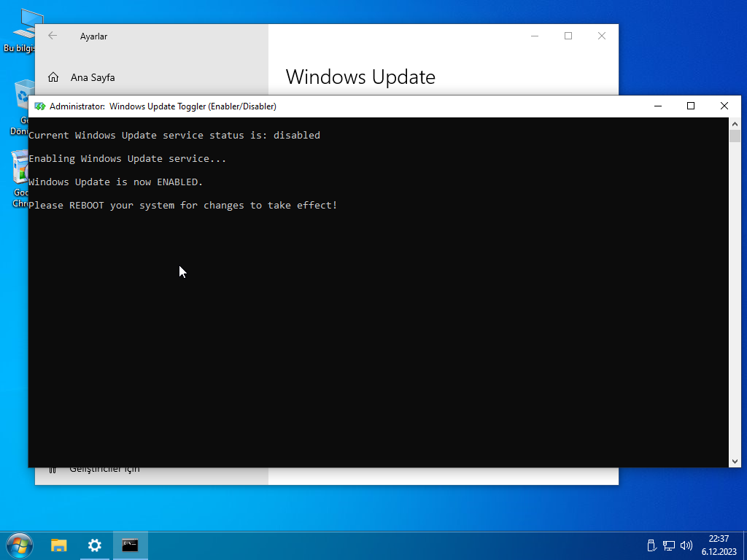Open File Explorer from the taskbar
The height and width of the screenshot is (560, 747).
59,545
